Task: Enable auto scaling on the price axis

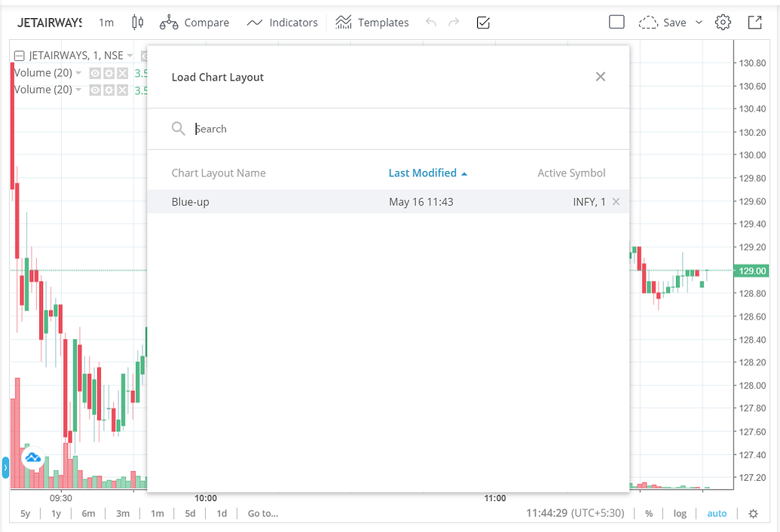Action: point(716,513)
